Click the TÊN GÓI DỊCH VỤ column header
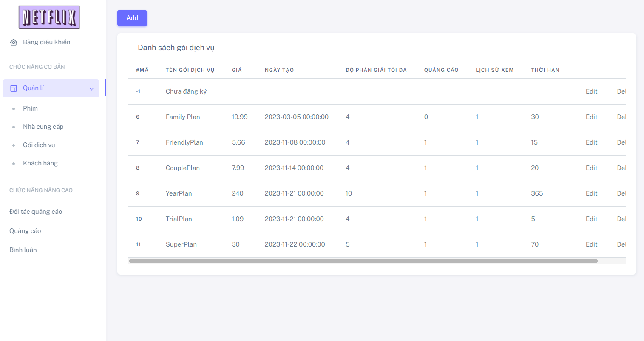644x341 pixels. (x=190, y=70)
